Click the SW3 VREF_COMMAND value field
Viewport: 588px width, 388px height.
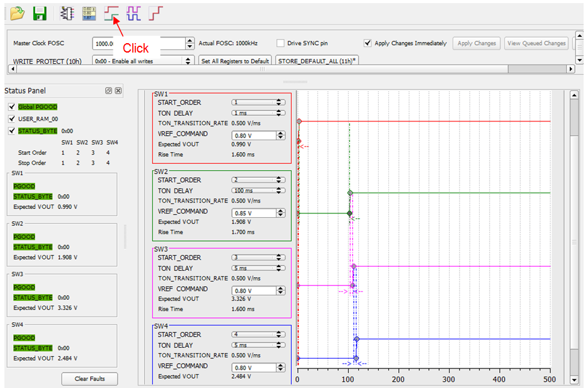pos(254,290)
